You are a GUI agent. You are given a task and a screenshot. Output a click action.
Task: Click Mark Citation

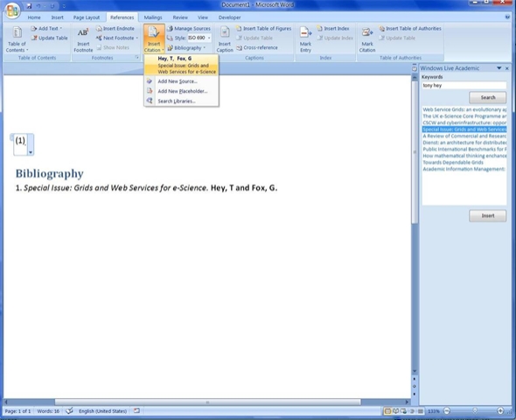(367, 39)
